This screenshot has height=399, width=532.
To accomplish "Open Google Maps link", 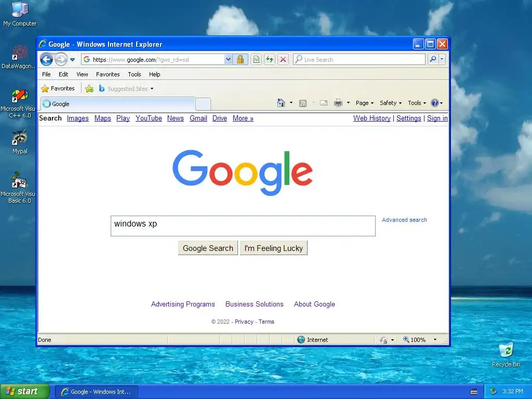I will click(x=103, y=118).
